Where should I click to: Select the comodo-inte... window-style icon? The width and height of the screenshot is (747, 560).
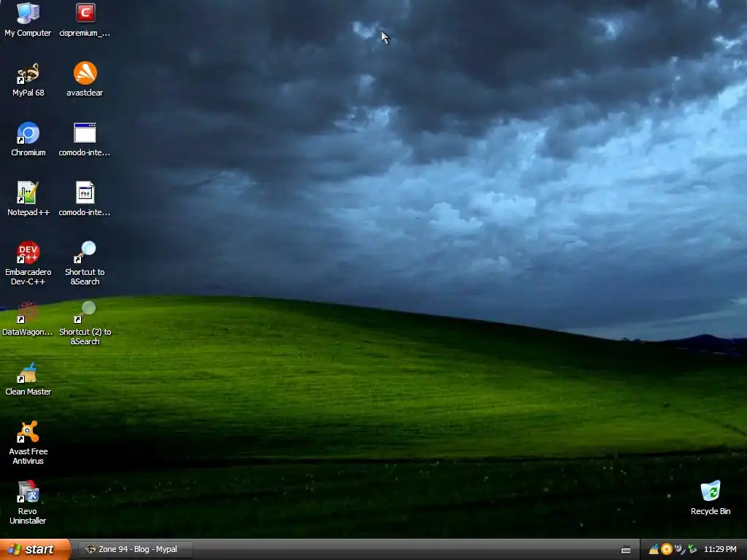(85, 139)
